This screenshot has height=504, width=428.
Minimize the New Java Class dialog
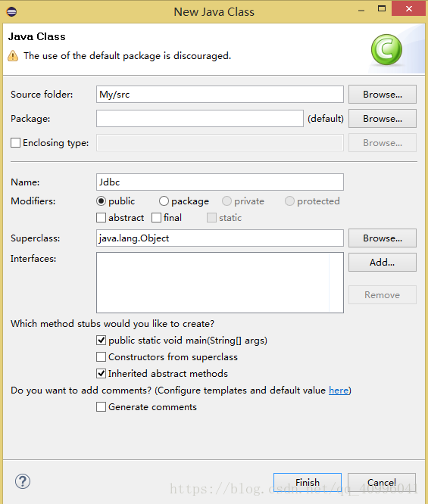[361, 10]
